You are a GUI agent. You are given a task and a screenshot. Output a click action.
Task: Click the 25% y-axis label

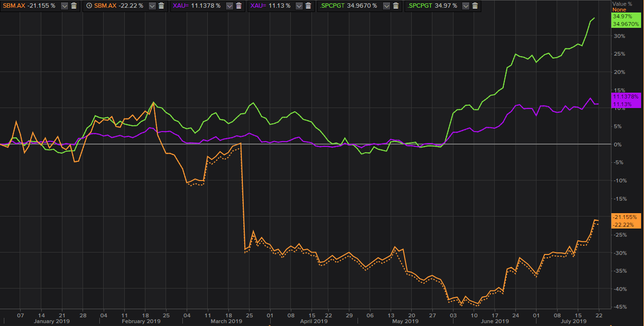(x=619, y=54)
